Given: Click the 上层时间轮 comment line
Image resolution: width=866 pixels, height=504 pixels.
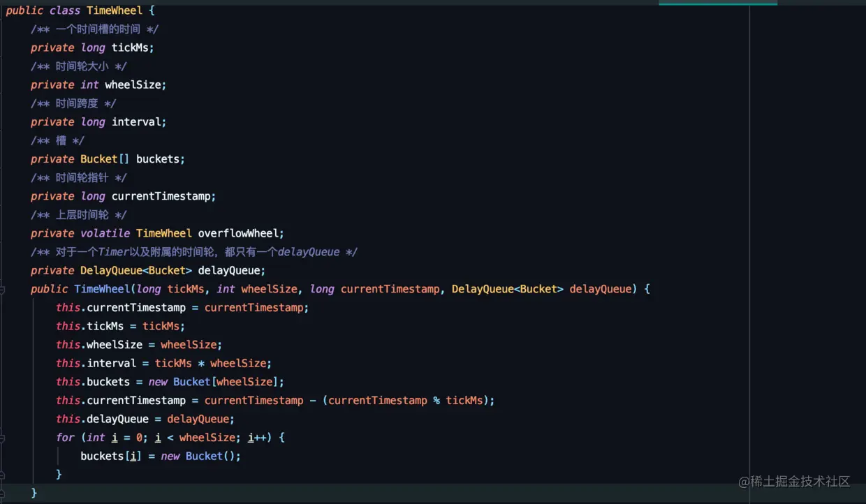Looking at the screenshot, I should (x=78, y=215).
